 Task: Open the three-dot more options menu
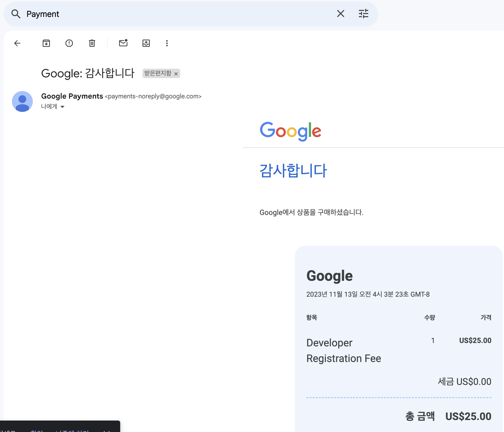167,43
